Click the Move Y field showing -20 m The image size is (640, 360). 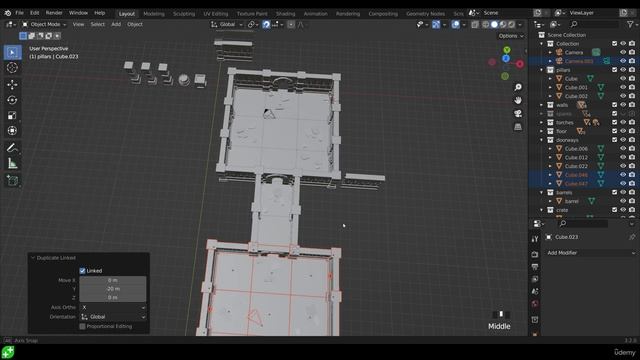(x=113, y=289)
